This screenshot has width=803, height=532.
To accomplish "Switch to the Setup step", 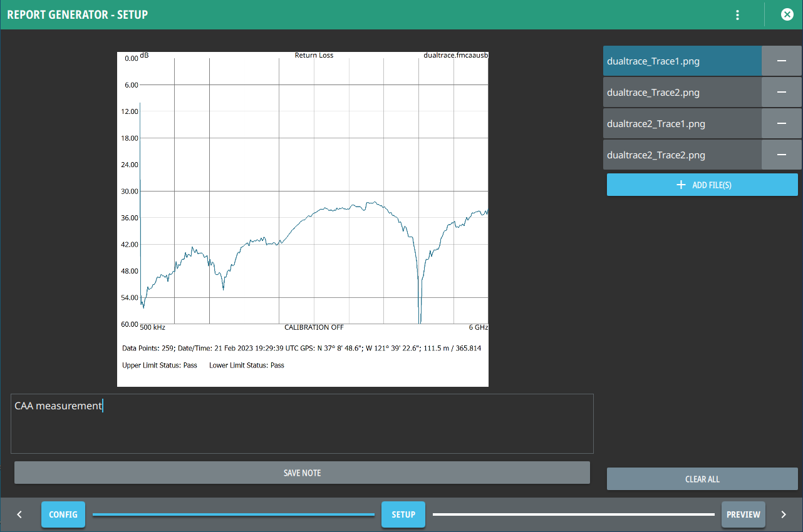I will [x=403, y=514].
